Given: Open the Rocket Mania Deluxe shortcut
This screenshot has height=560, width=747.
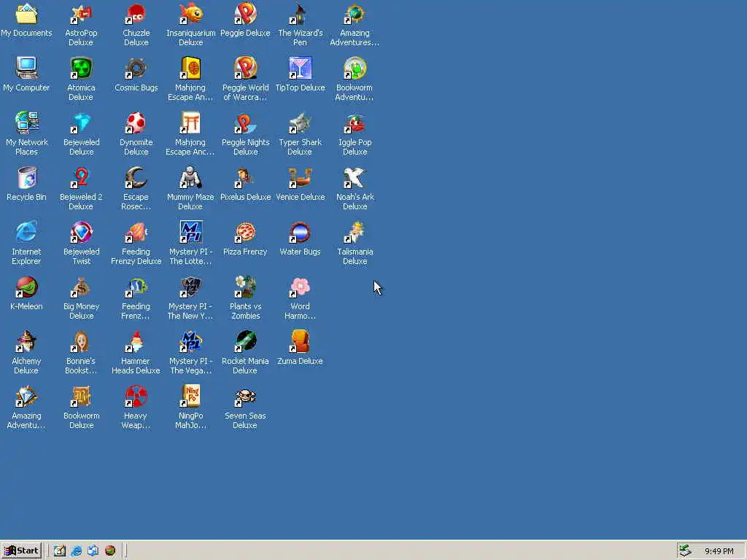Looking at the screenshot, I should click(x=245, y=343).
